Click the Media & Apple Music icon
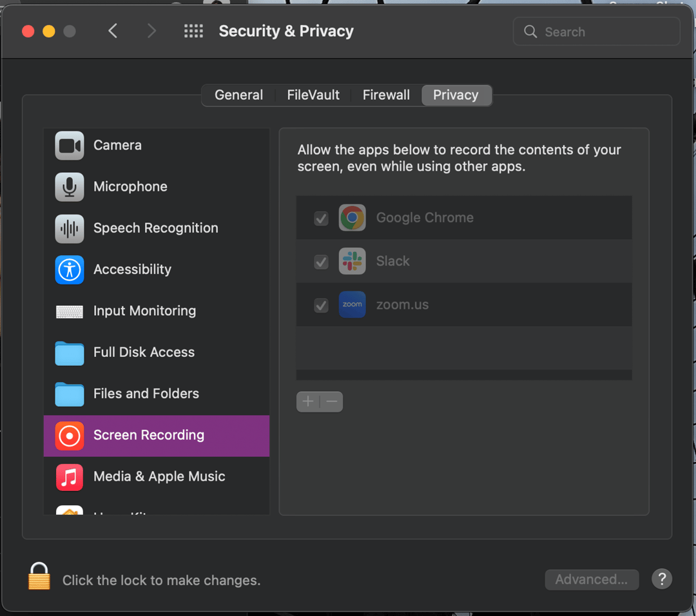Viewport: 696px width, 616px height. click(x=70, y=477)
